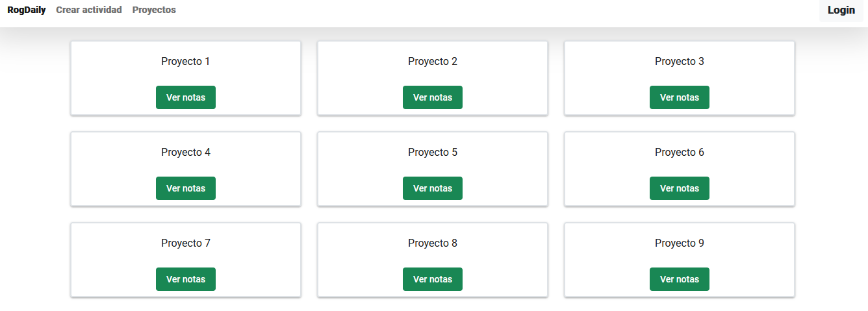The height and width of the screenshot is (311, 868).
Task: Open Ver notas under Proyecto 2
Action: (433, 97)
